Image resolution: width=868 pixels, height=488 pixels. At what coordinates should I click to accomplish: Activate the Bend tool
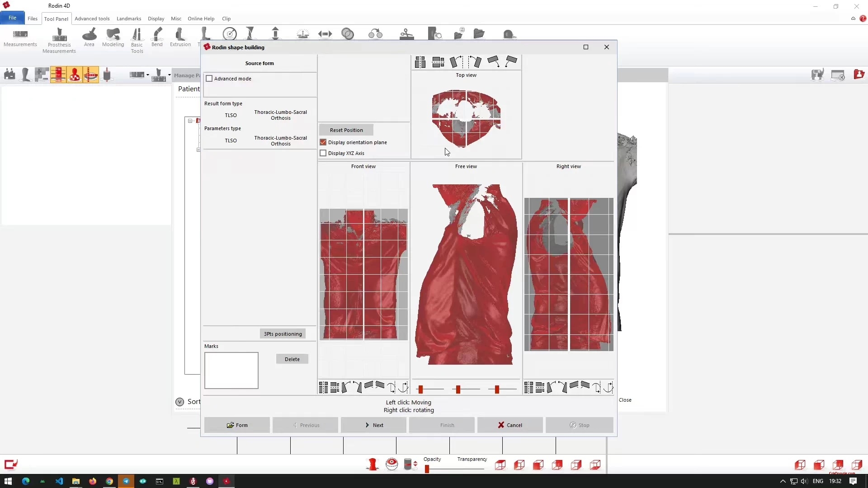click(x=157, y=38)
